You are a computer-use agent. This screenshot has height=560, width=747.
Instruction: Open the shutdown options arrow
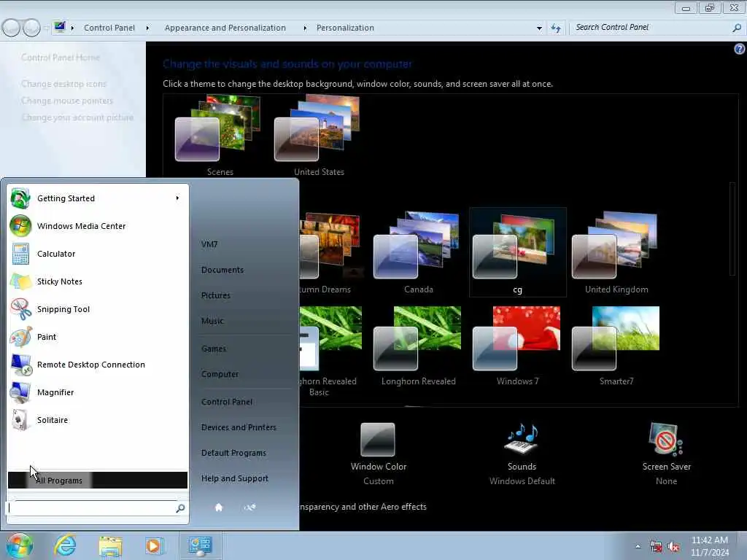[249, 507]
